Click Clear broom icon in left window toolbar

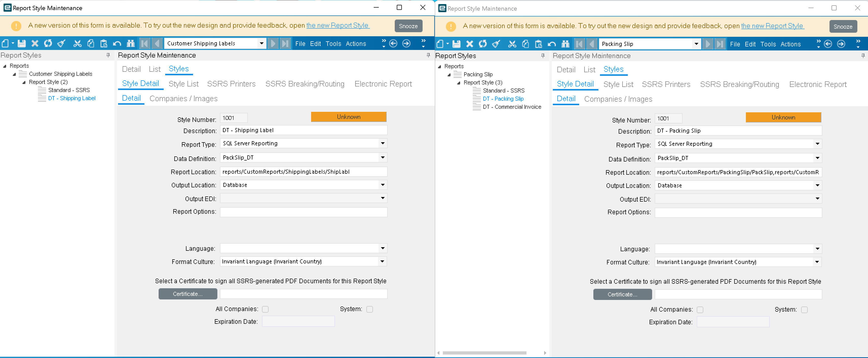(x=61, y=44)
